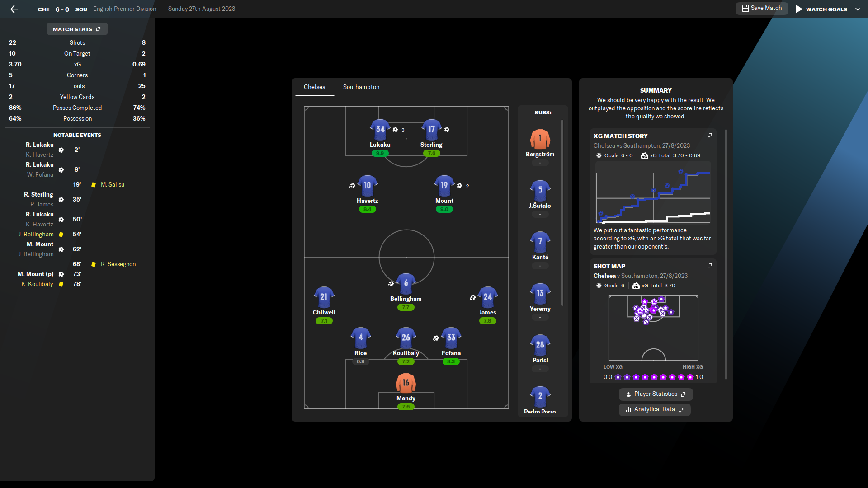Click M. Salisu's yellow card event

pyautogui.click(x=94, y=185)
